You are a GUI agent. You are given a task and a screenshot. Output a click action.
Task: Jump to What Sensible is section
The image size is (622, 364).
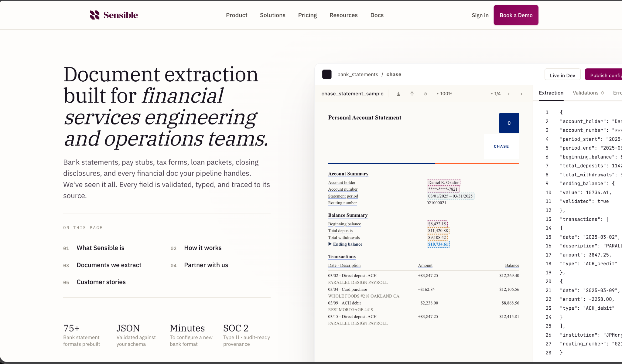click(x=101, y=248)
